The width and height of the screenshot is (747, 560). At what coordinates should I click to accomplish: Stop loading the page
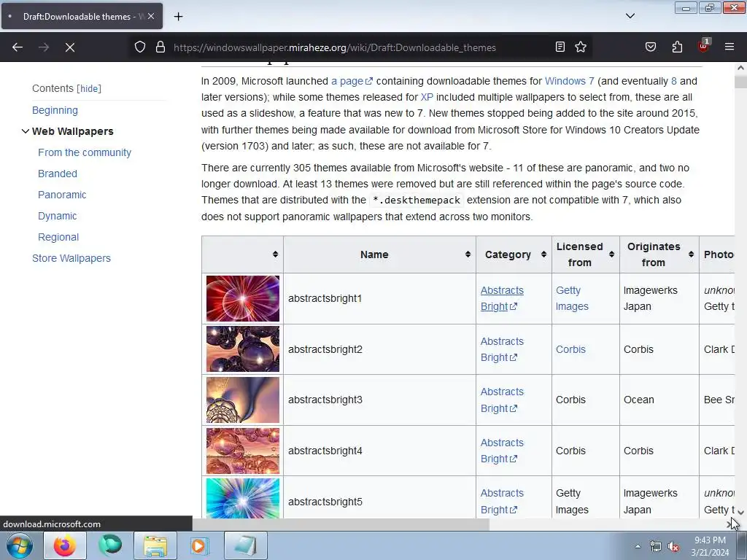point(69,47)
